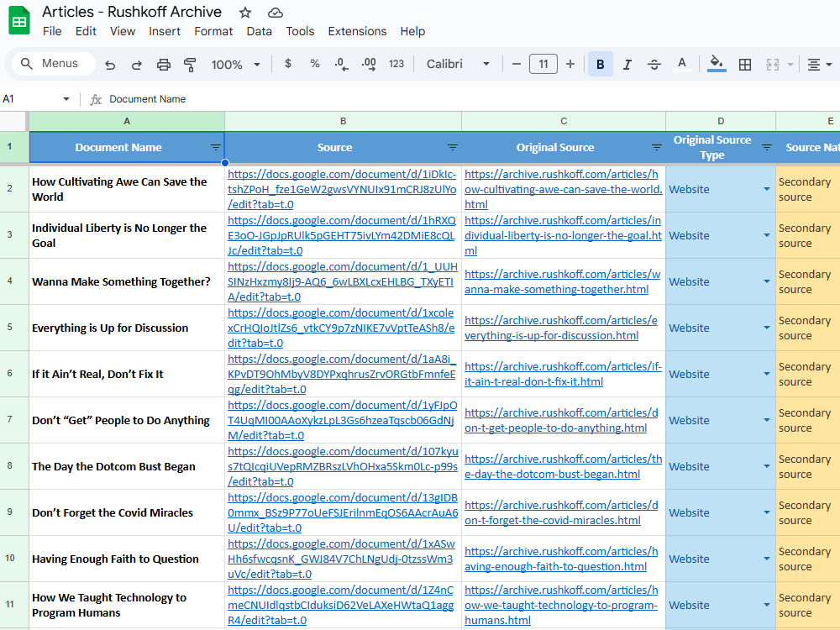Increase the font size
Image resolution: width=840 pixels, height=630 pixels.
tap(570, 65)
